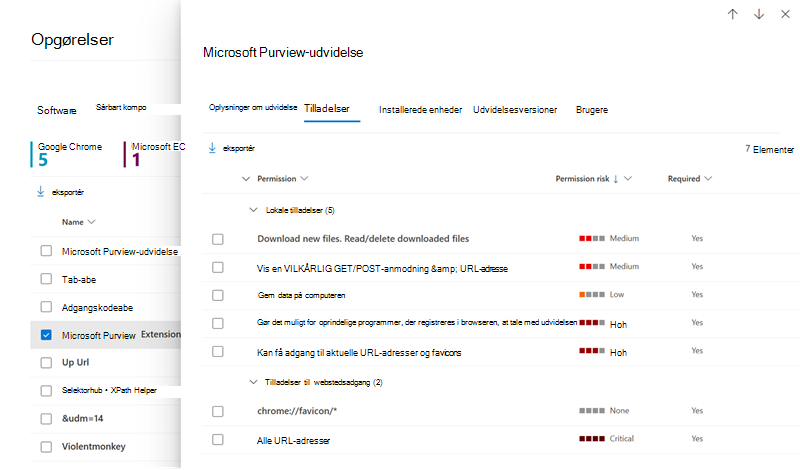Tick checkbox for Gem data på computeren

tap(218, 295)
